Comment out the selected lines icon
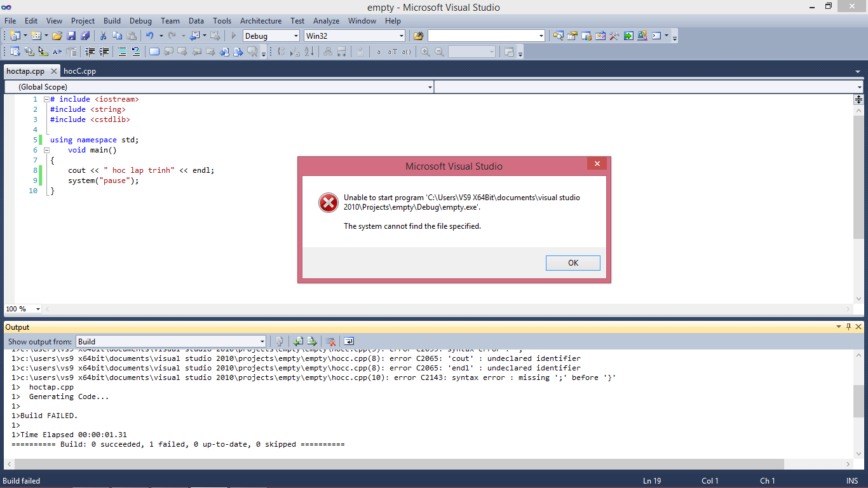This screenshot has width=868, height=488. tap(122, 51)
